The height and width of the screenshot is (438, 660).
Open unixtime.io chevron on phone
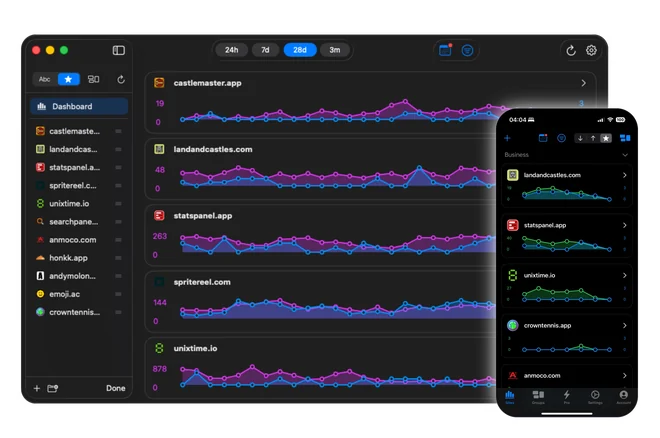coord(625,275)
